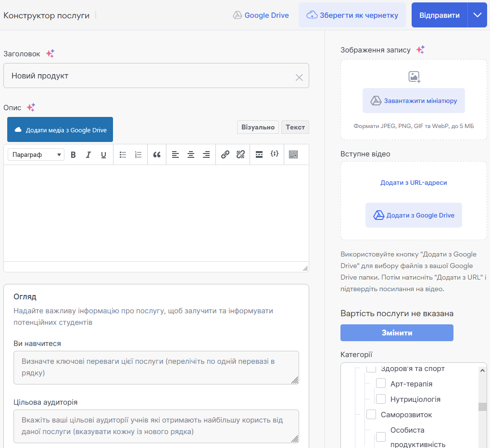Image resolution: width=490 pixels, height=448 pixels.
Task: Toggle the toolbar keyboard icon
Action: pyautogui.click(x=293, y=154)
